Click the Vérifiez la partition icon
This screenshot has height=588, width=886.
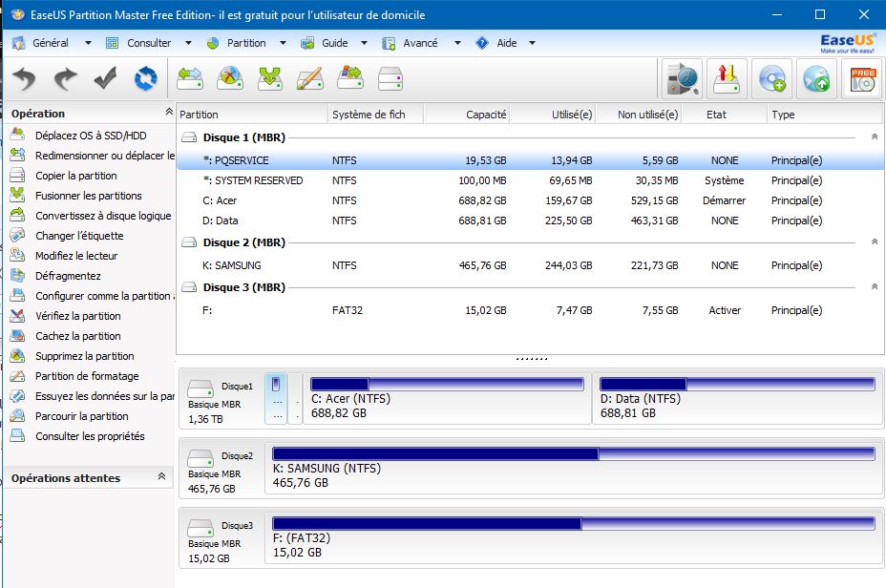[x=17, y=316]
